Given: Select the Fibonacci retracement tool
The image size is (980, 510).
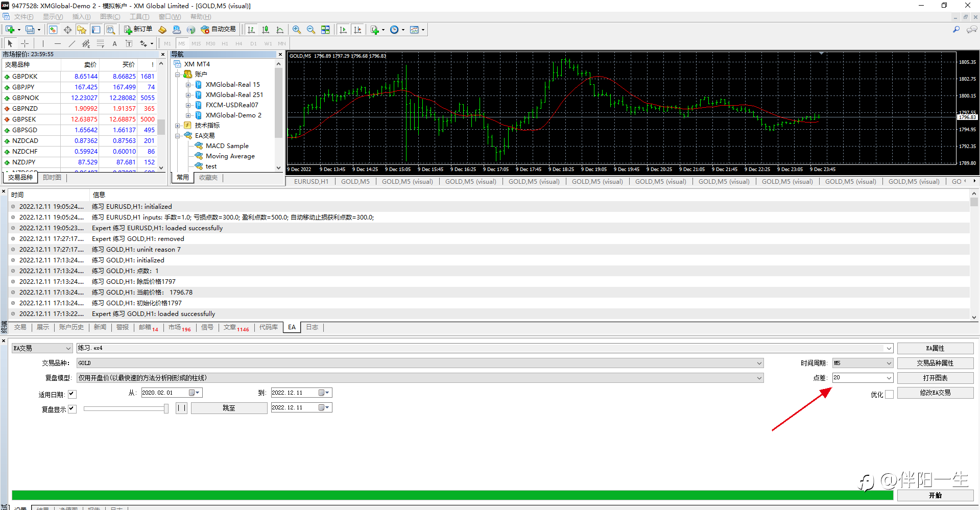Looking at the screenshot, I should 100,43.
